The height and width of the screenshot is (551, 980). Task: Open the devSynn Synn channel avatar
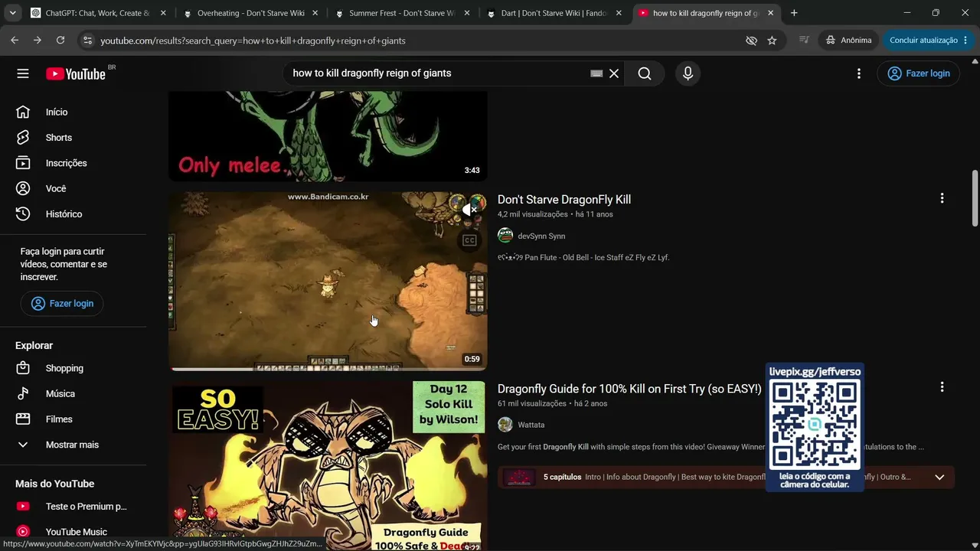point(505,236)
